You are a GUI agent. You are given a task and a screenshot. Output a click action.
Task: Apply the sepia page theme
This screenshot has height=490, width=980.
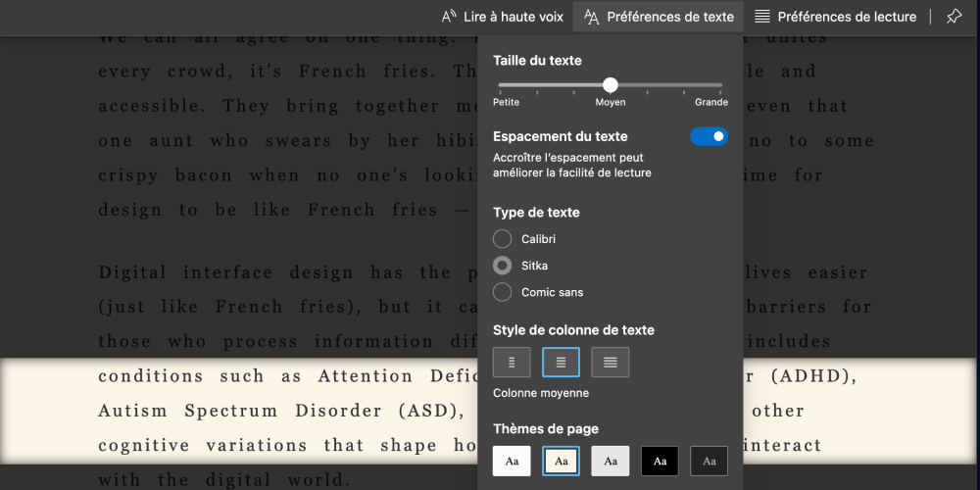click(x=561, y=461)
